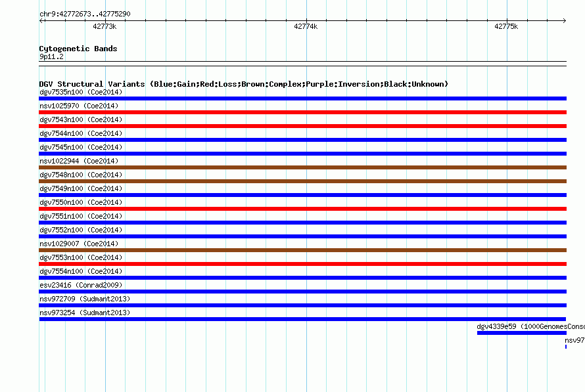Select the red bar under dgv7553n100
585x392 pixels.
click(302, 264)
